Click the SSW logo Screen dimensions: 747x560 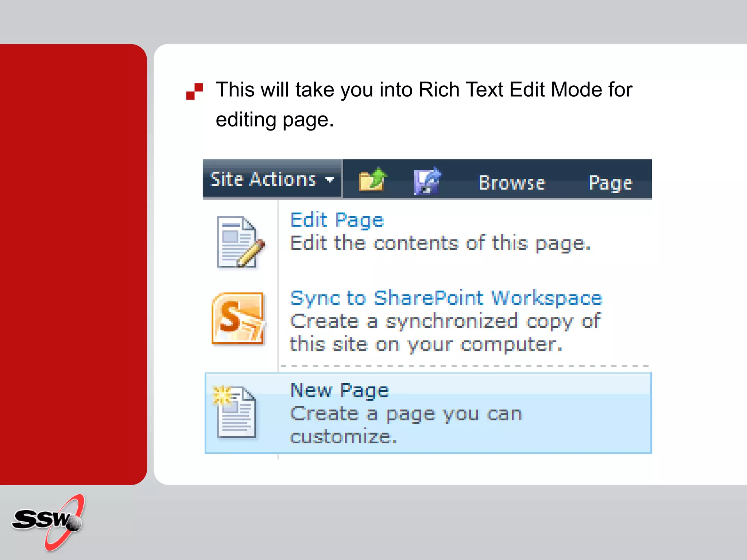click(x=49, y=522)
